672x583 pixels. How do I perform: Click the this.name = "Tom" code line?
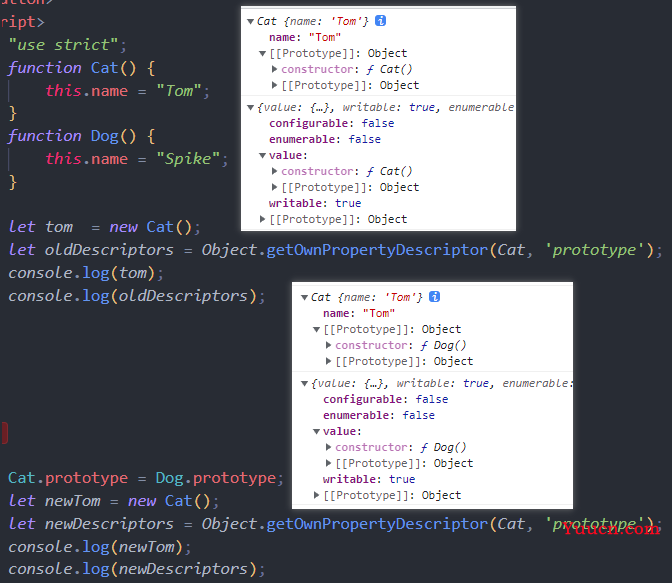127,90
